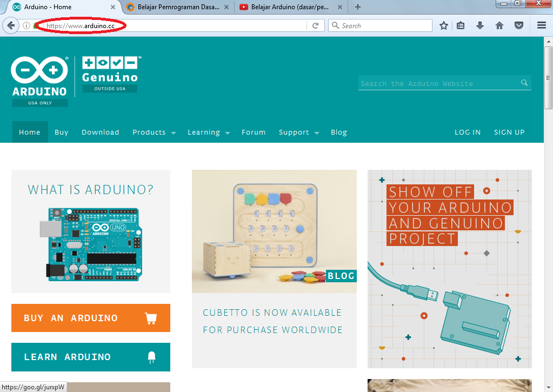The height and width of the screenshot is (392, 553).
Task: Click the SIGN UP link
Action: pyautogui.click(x=509, y=132)
